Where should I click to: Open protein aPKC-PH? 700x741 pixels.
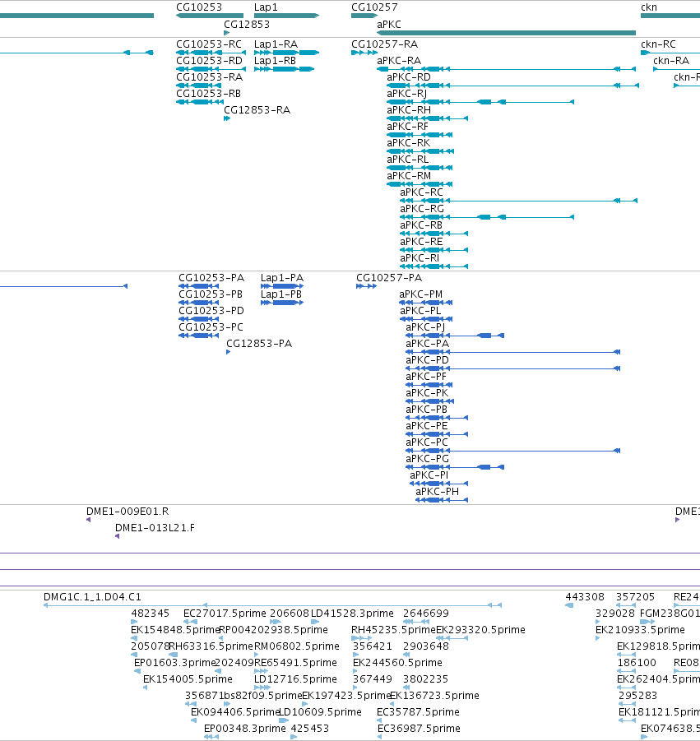(438, 492)
